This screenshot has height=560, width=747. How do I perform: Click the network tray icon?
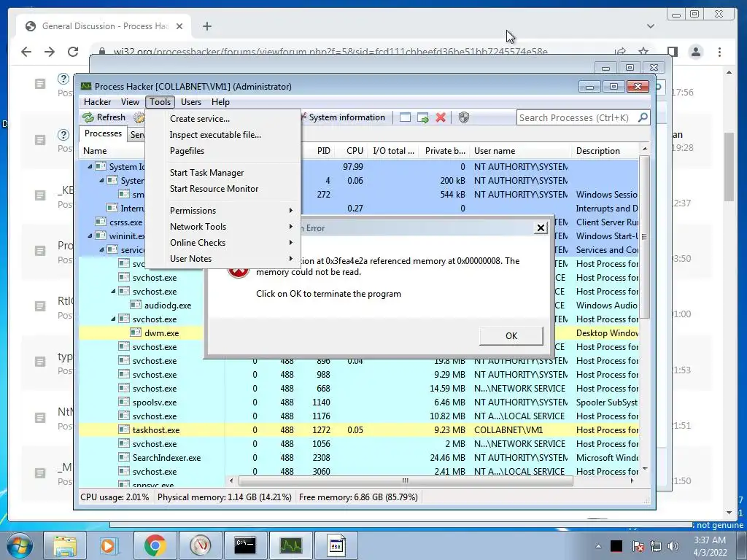pos(656,546)
